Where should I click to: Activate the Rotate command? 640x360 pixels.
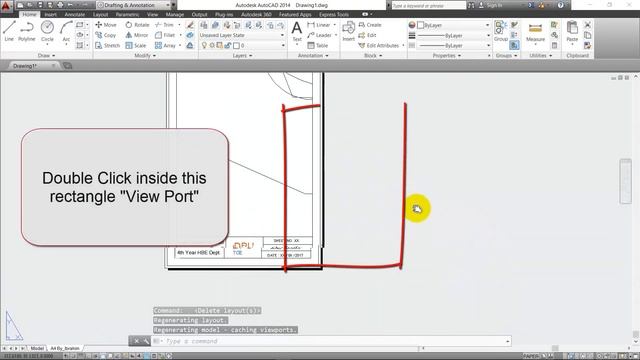click(137, 25)
